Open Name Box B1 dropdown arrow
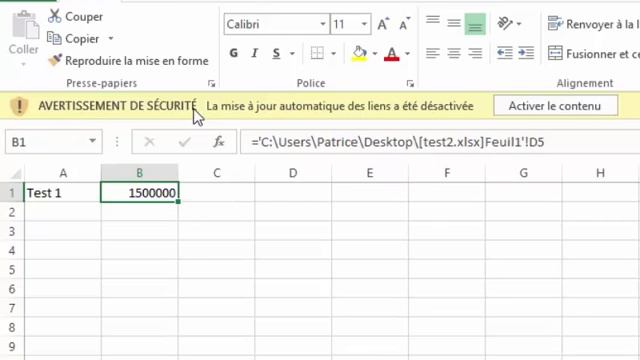640x360 pixels. pos(93,141)
